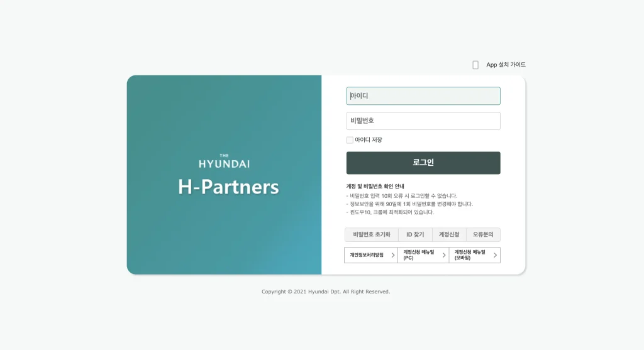The width and height of the screenshot is (644, 350).
Task: Click the chevron next to 개인정보처리방침
Action: pyautogui.click(x=392, y=255)
